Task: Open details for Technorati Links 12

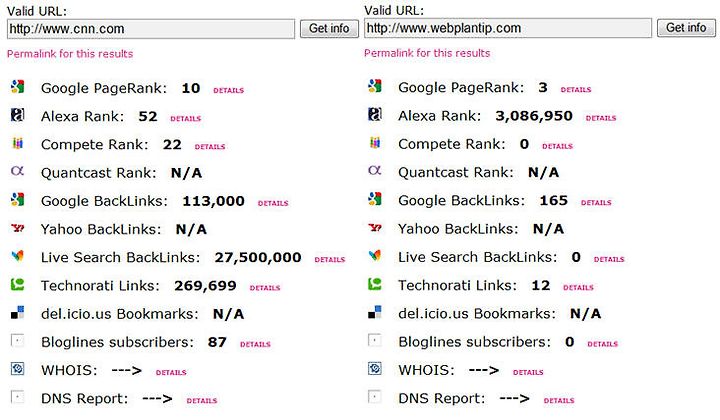Action: coord(578,287)
